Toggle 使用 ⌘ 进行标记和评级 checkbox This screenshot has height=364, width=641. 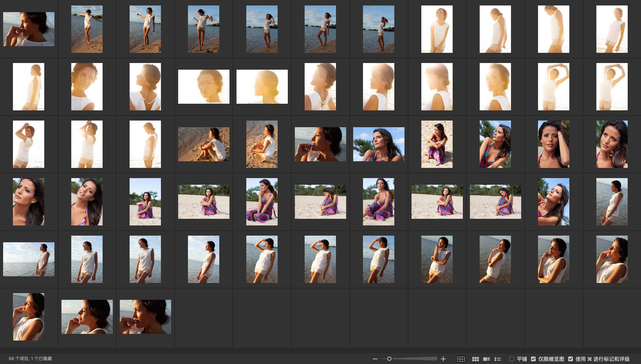point(571,359)
